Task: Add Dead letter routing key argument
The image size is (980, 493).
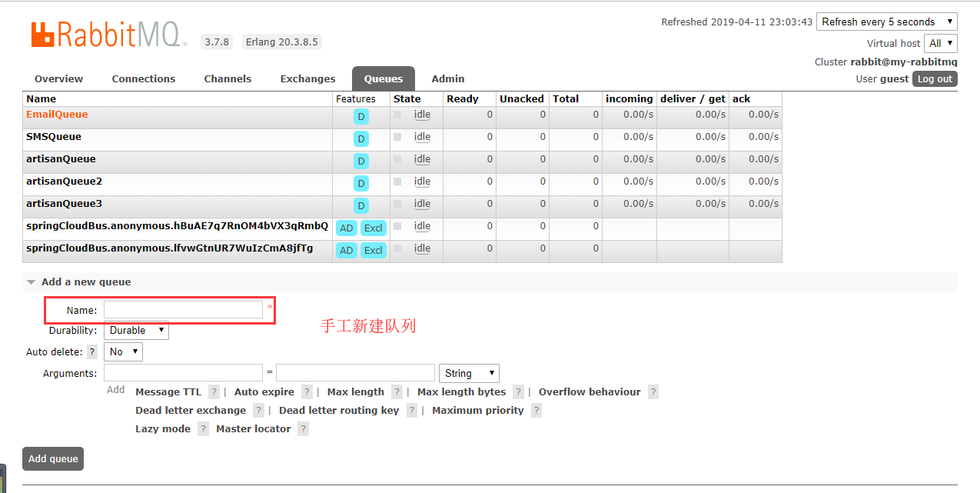Action: (339, 411)
